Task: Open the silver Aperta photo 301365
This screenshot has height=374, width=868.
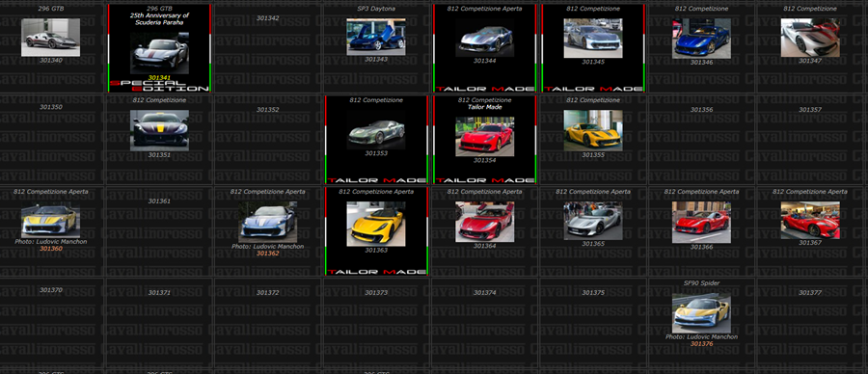Action: click(593, 220)
